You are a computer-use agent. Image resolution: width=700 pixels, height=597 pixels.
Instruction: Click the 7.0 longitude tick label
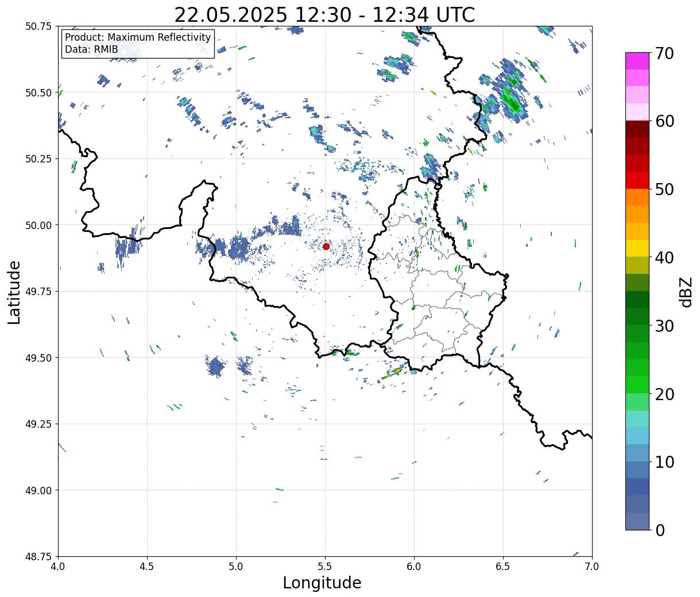592,567
